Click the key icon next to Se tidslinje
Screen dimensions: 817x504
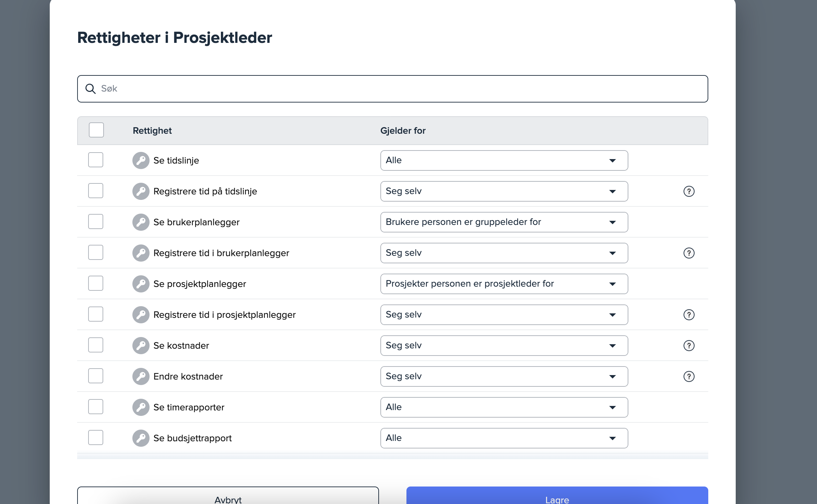[x=141, y=160]
